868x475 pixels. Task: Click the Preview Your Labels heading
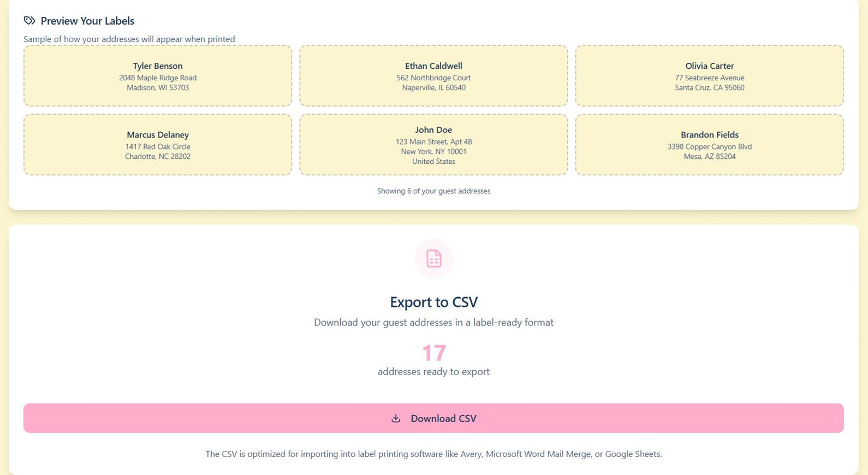(87, 21)
